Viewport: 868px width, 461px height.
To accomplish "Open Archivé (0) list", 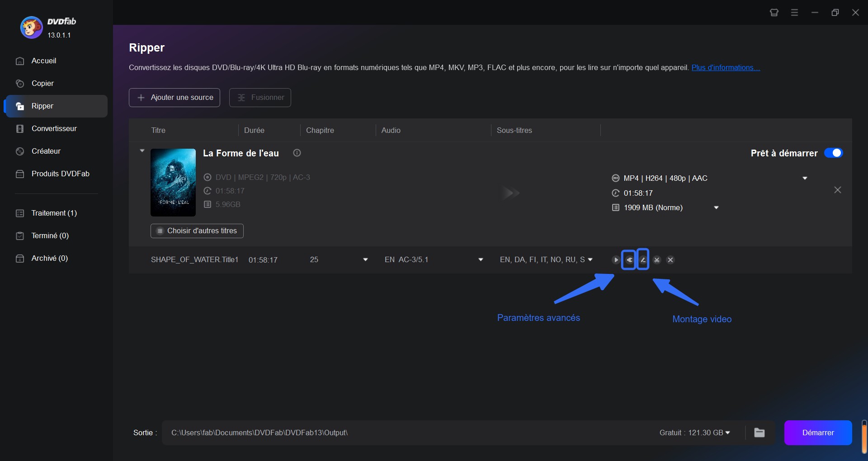I will (x=56, y=258).
